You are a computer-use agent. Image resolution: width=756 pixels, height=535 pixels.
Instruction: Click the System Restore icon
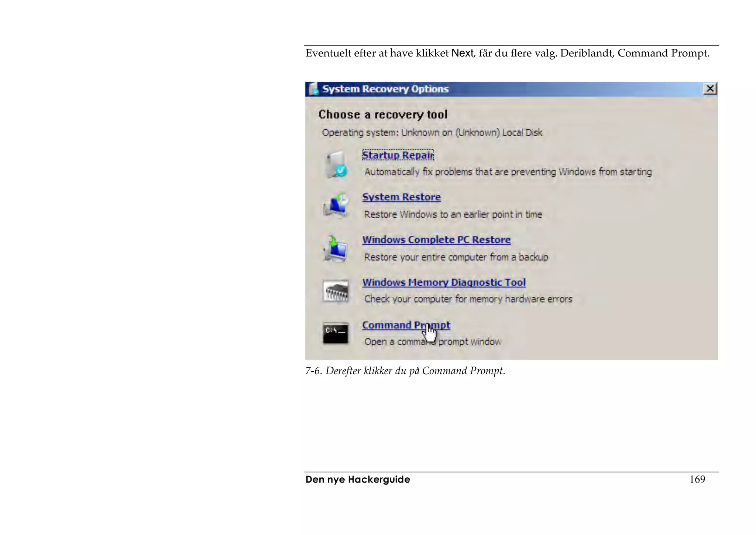336,205
